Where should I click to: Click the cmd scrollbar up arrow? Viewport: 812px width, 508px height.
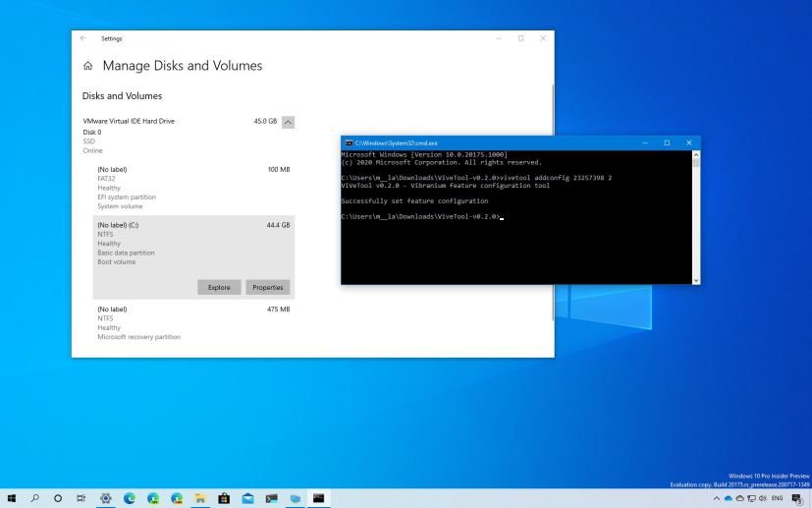696,154
